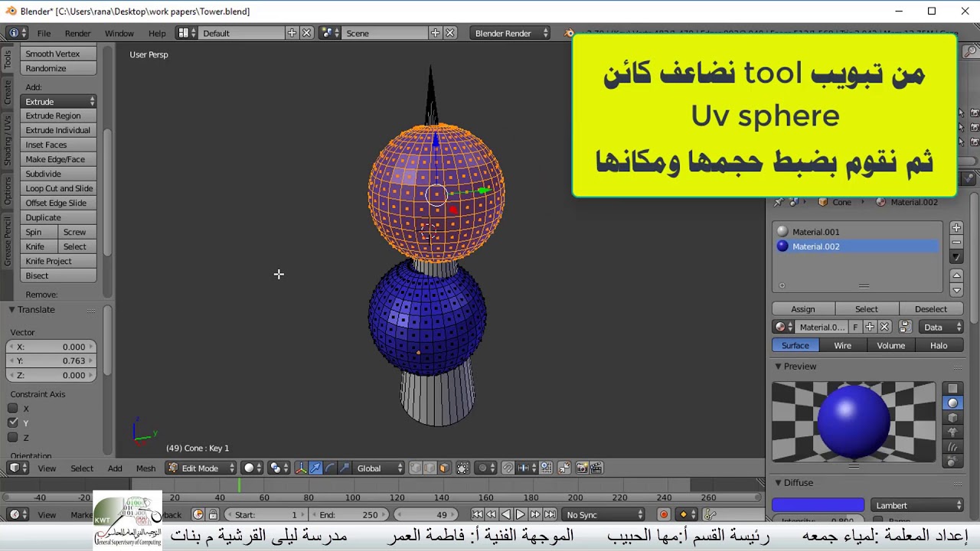Open No Sync playback dropdown

point(604,514)
